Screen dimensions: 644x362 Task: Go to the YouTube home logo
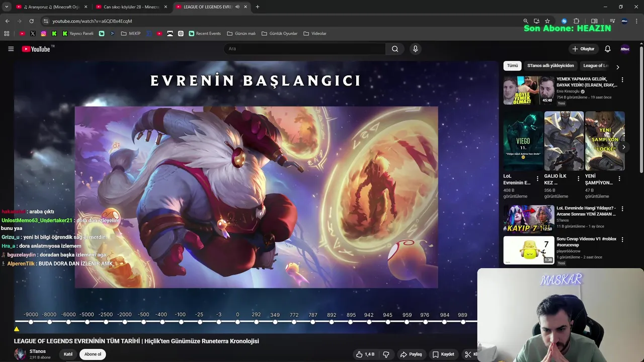point(36,49)
